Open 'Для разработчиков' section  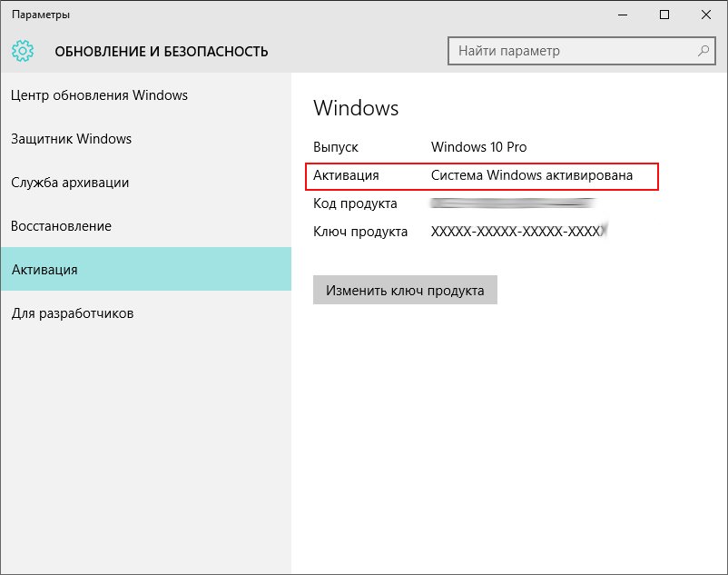[x=146, y=313]
